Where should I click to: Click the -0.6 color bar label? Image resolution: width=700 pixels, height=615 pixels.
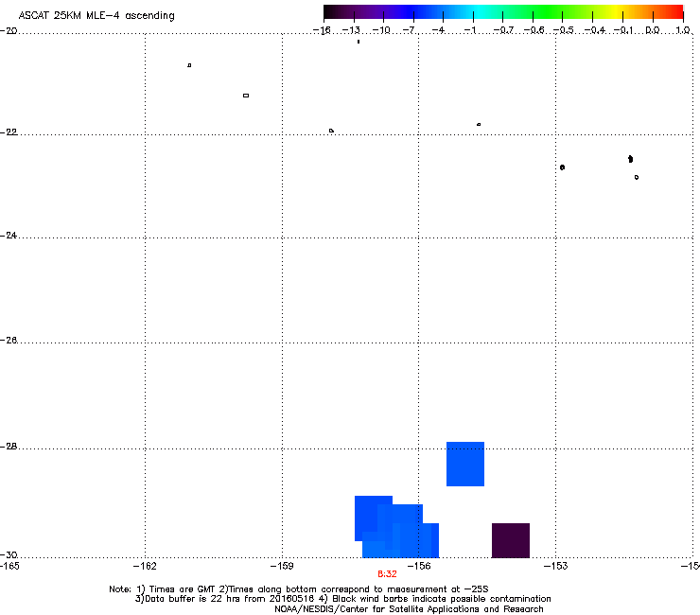coord(534,30)
